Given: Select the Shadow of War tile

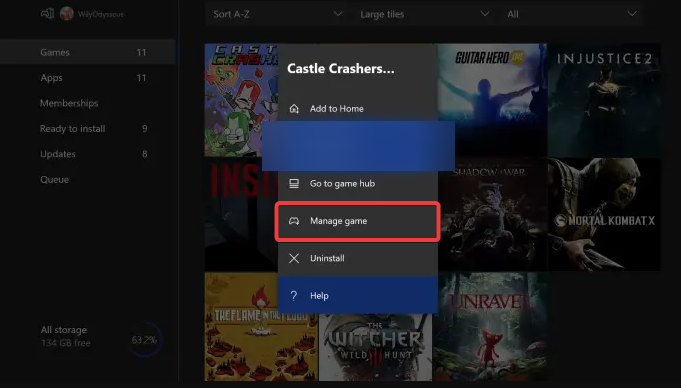Looking at the screenshot, I should point(493,214).
